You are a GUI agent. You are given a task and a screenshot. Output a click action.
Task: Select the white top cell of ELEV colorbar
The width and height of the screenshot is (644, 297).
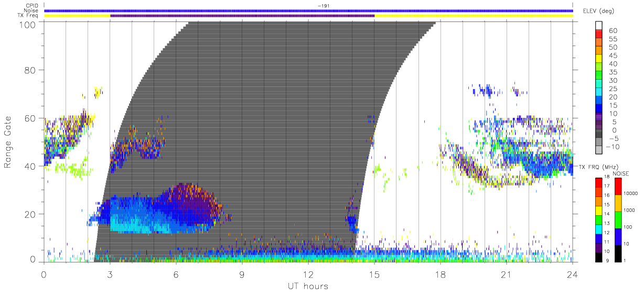tap(599, 26)
